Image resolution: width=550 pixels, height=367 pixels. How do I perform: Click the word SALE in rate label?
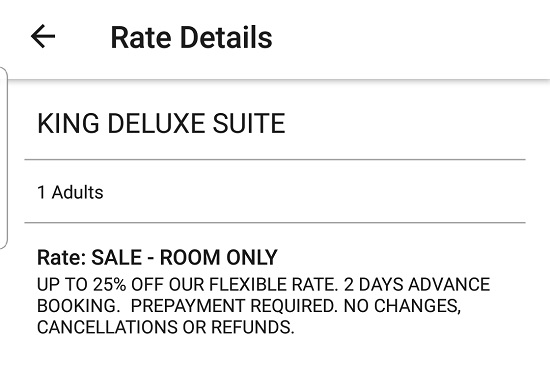click(x=116, y=257)
